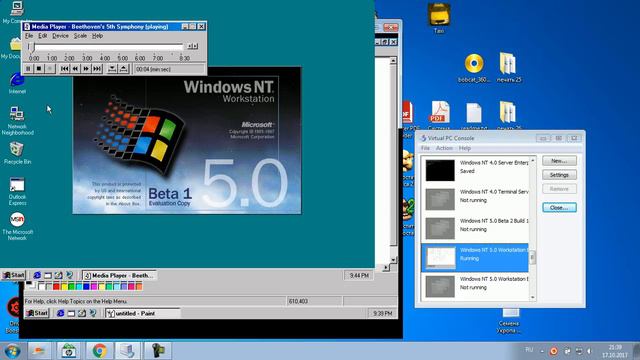Image resolution: width=640 pixels, height=360 pixels.
Task: Click HP icon in Windows 7 taskbar
Action: [69, 351]
